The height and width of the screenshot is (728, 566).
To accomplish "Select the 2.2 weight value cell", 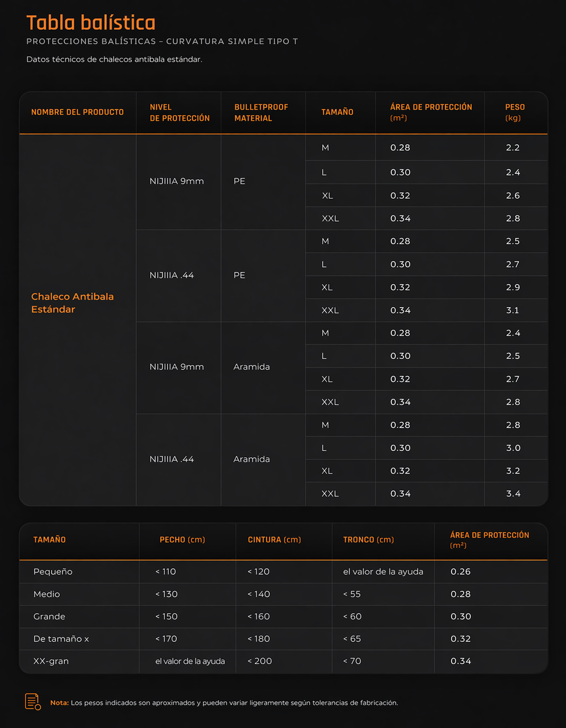I will (512, 147).
